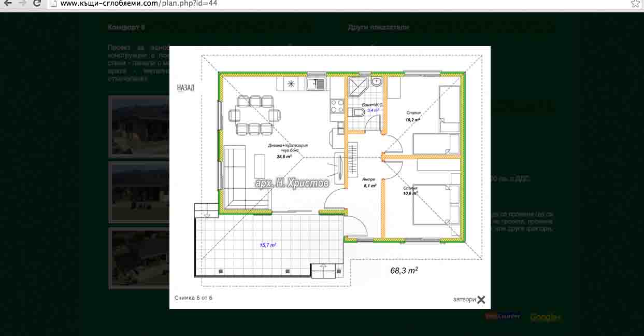Click the 'Снимка 6 от 6' caption
Viewport: 644px width, 336px height.
point(193,298)
